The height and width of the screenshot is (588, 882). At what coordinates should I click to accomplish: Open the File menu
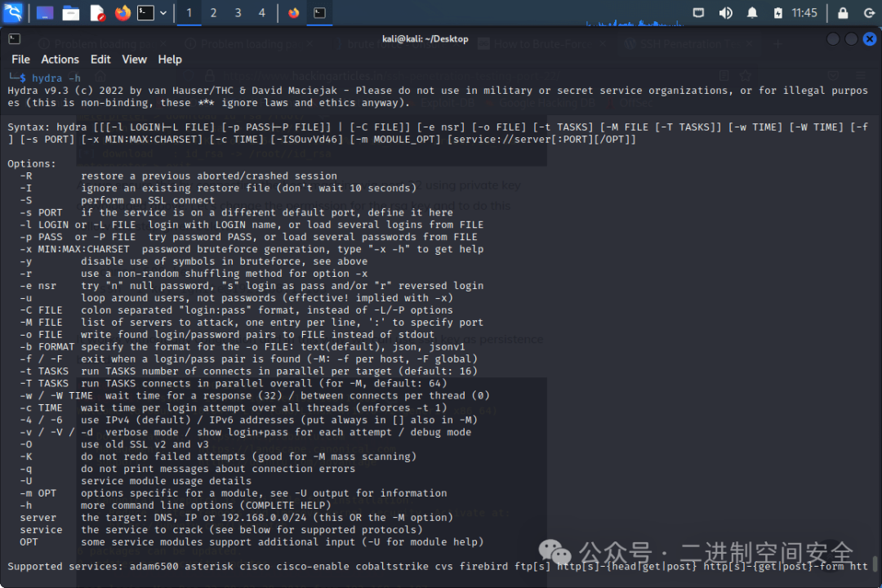point(20,59)
